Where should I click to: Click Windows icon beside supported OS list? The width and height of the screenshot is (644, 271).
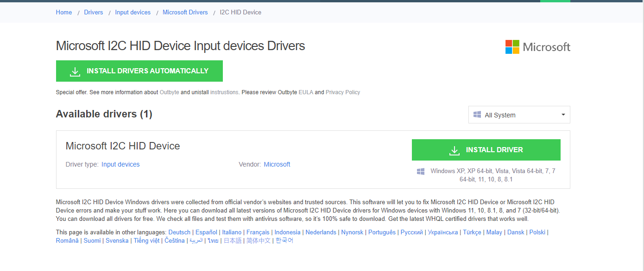(x=421, y=171)
